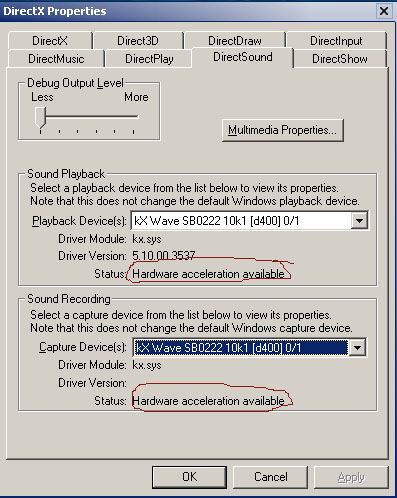
Task: Click the capture 'kx.sys' driver module text
Action: tap(147, 365)
